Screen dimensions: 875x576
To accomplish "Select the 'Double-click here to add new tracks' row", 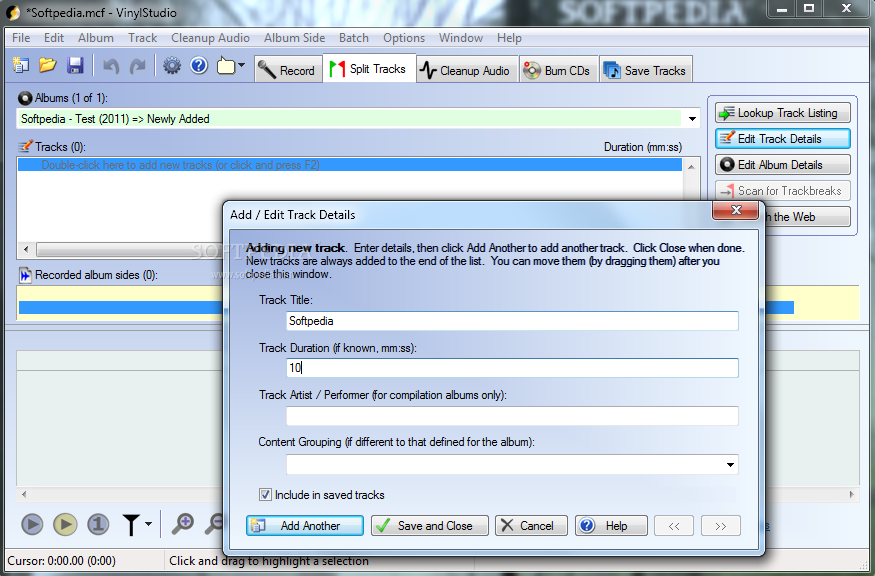I will [350, 165].
